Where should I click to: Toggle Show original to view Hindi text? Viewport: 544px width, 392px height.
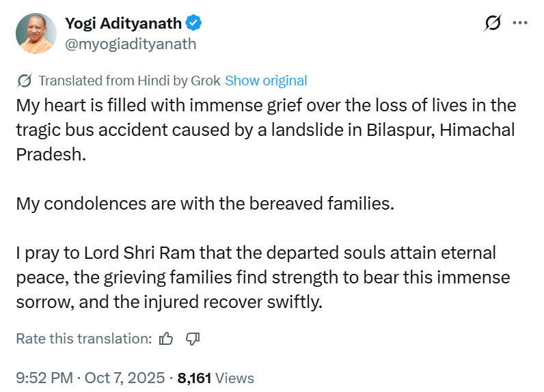[266, 81]
